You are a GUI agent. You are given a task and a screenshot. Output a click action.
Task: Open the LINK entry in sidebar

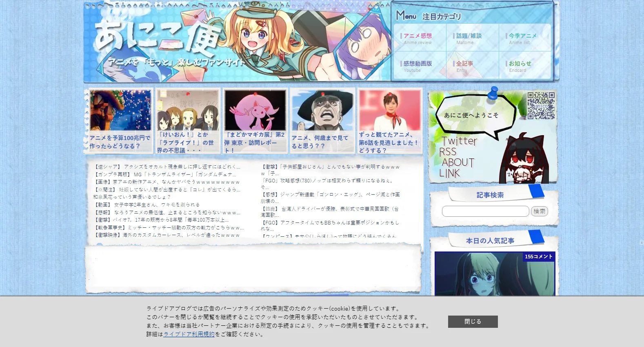(x=450, y=173)
